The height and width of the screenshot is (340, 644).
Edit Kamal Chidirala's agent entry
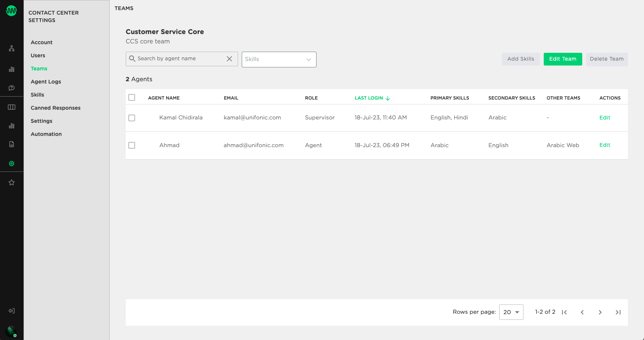pyautogui.click(x=605, y=118)
